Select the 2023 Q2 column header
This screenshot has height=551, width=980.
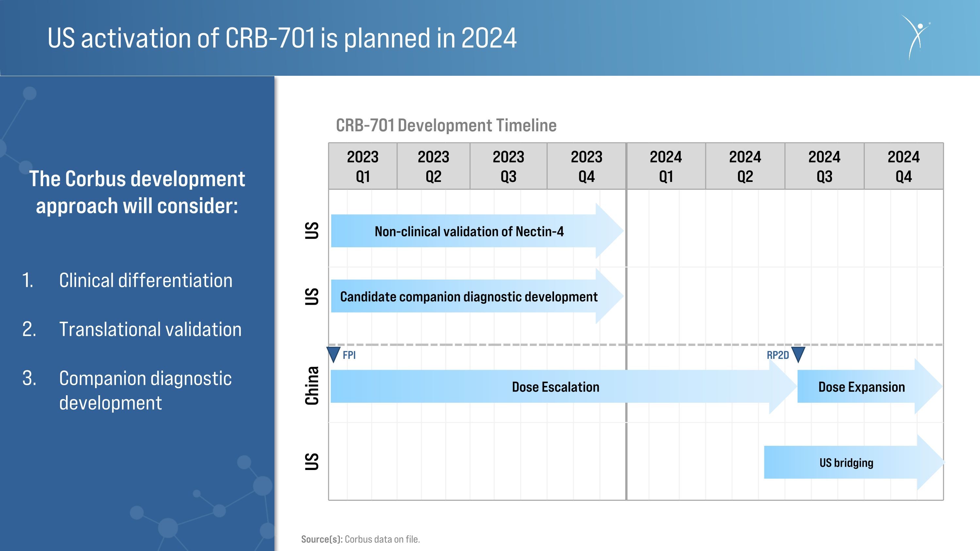(433, 166)
